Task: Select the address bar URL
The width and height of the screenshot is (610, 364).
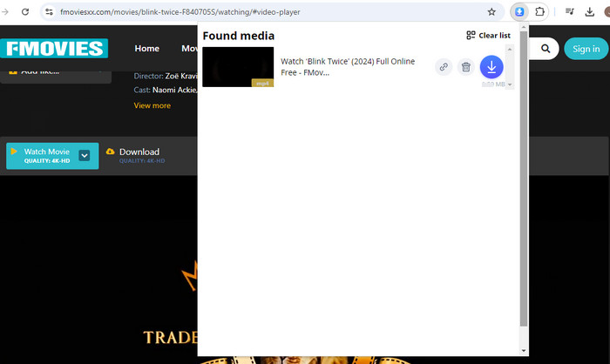Action: coord(180,12)
